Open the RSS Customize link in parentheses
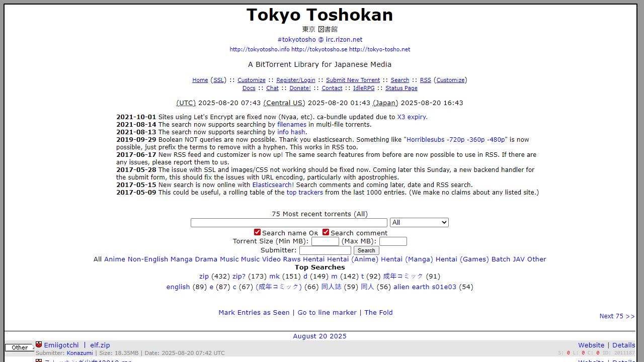This screenshot has height=362, width=644. 450,80
